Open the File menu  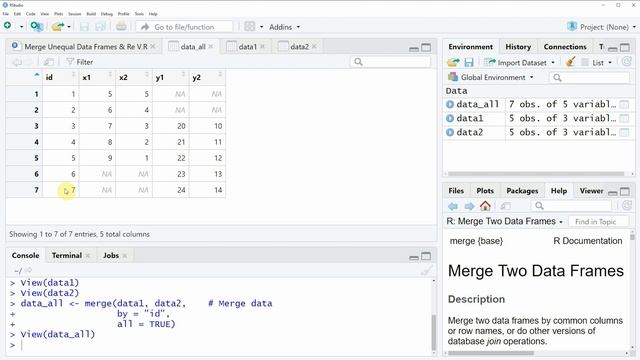tap(6, 14)
